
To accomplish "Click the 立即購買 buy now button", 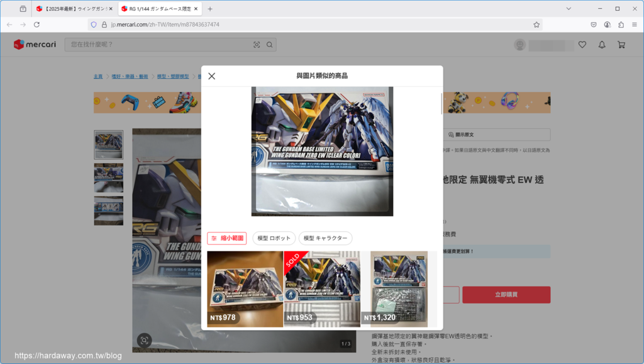I will click(x=506, y=295).
